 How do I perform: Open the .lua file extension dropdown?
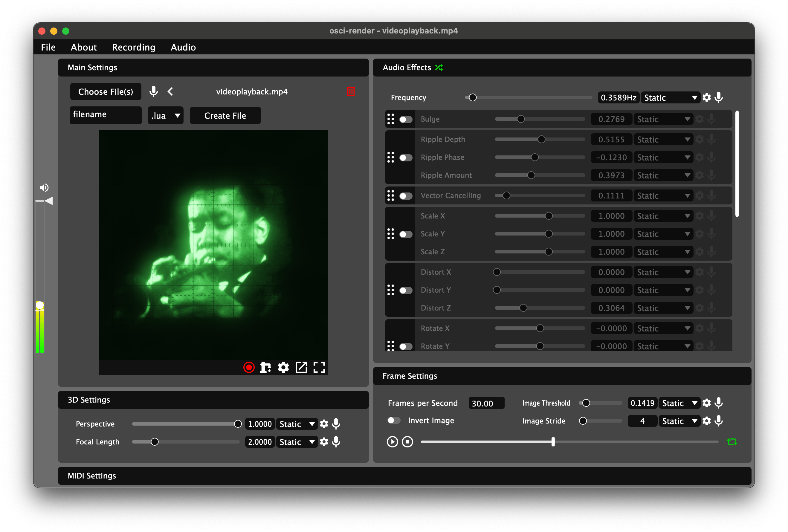(166, 116)
